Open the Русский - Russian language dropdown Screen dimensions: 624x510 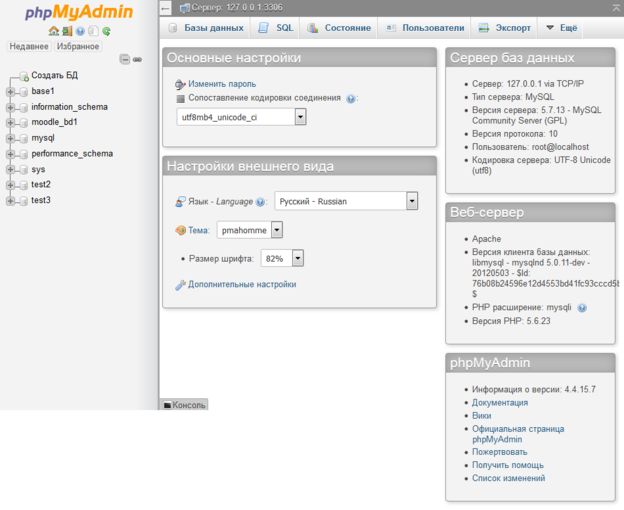(346, 201)
